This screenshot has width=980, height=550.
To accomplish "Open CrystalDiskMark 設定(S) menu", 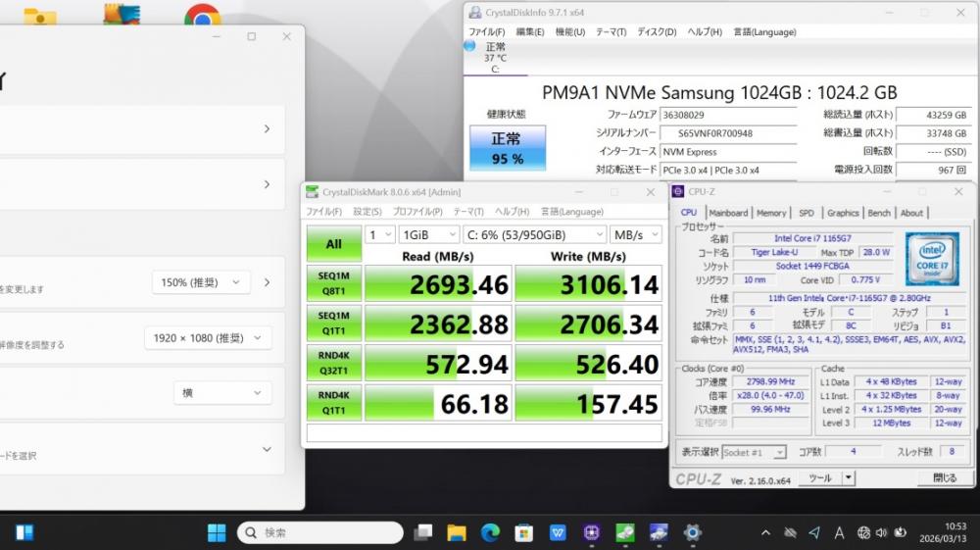I will point(367,212).
